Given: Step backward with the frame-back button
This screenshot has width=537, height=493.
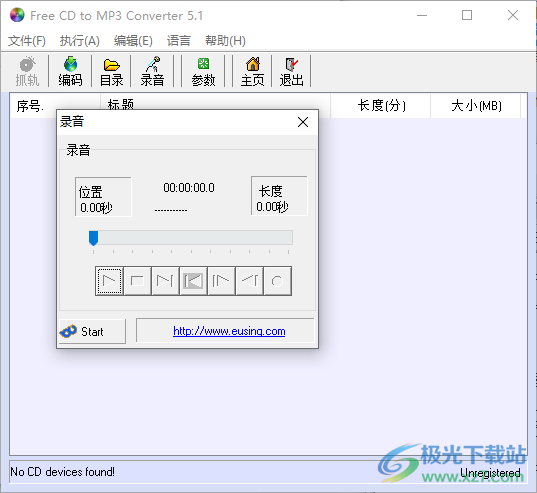Looking at the screenshot, I should tap(250, 281).
